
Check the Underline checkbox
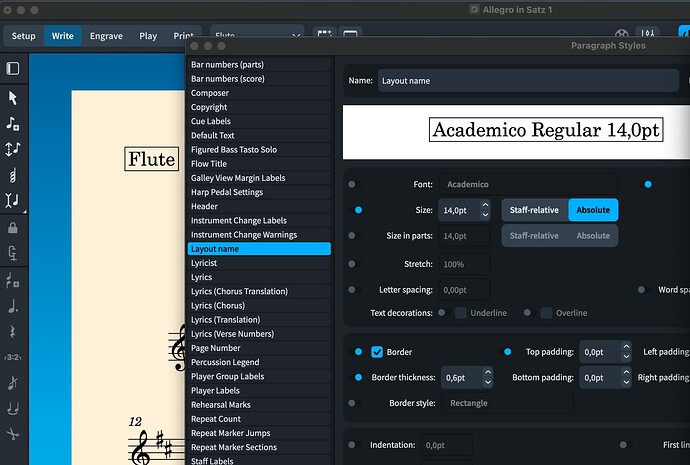coord(461,313)
